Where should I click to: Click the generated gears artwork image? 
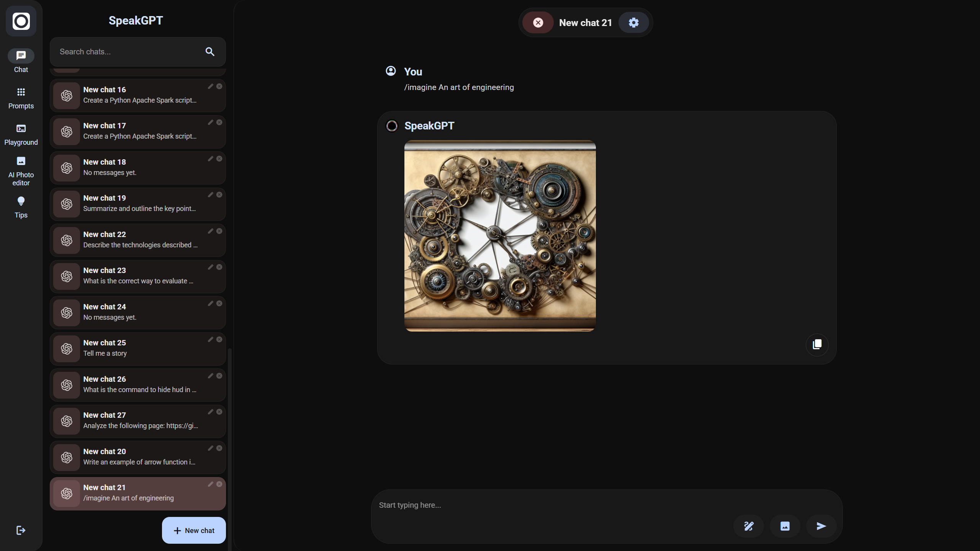tap(500, 235)
